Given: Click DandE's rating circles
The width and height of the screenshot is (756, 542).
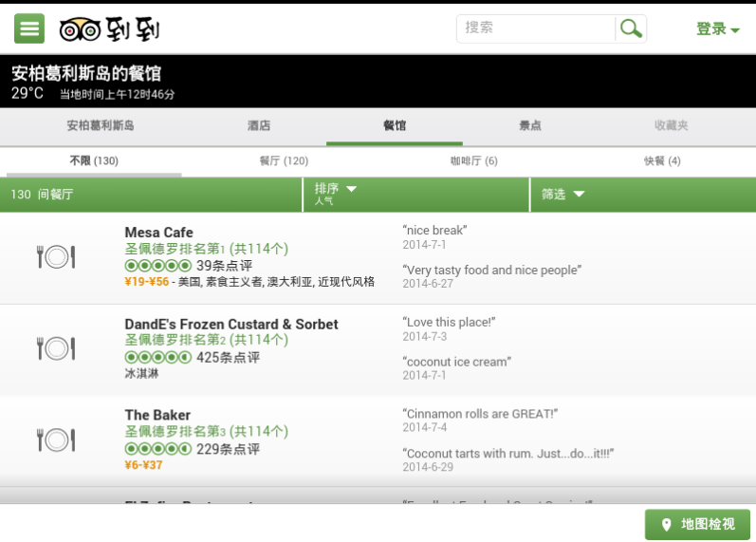Looking at the screenshot, I should tap(158, 358).
